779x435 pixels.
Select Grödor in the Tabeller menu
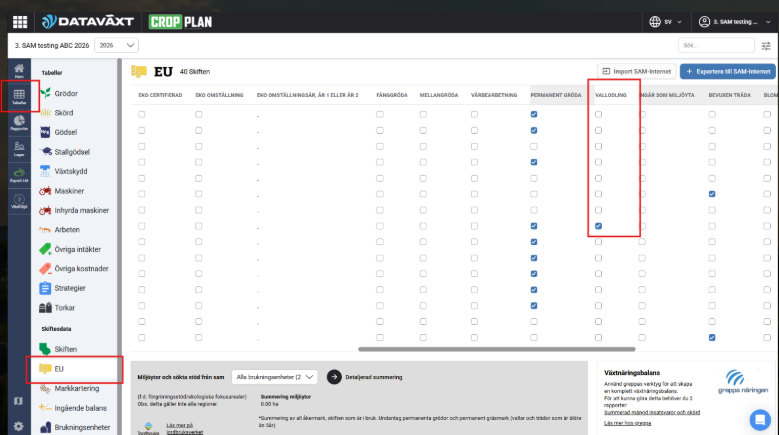(66, 93)
